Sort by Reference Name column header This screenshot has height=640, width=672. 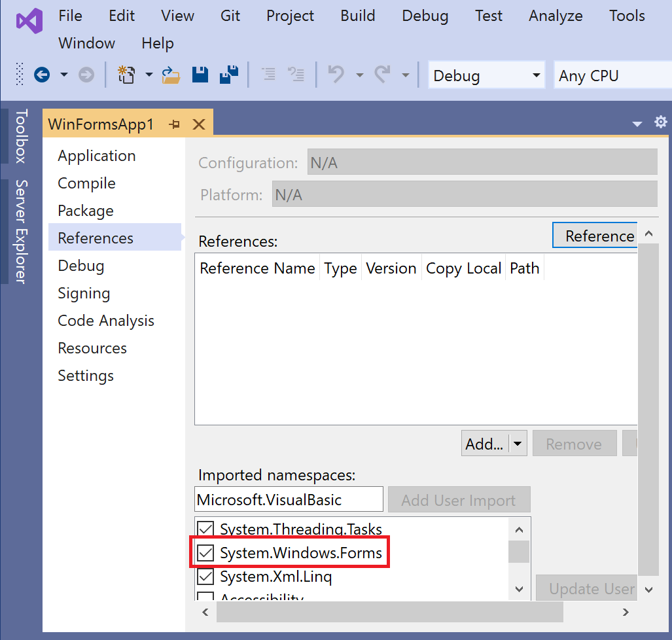[x=257, y=268]
